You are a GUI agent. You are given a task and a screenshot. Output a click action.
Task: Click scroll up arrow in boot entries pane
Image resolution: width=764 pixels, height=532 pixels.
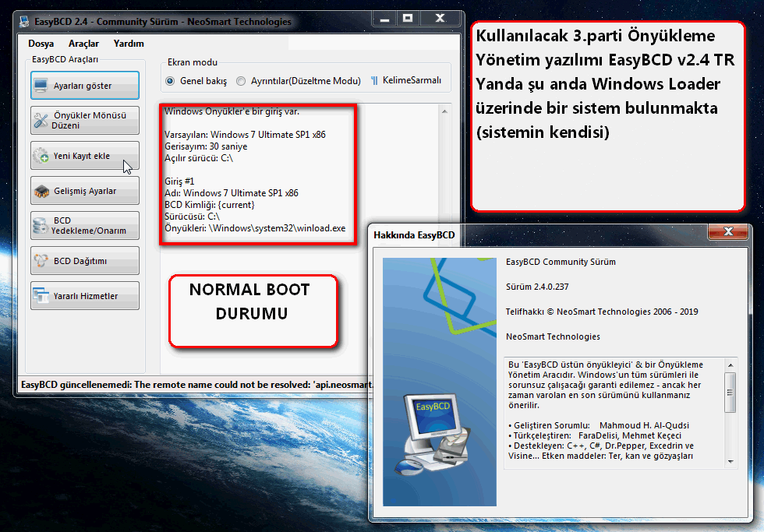[444, 111]
